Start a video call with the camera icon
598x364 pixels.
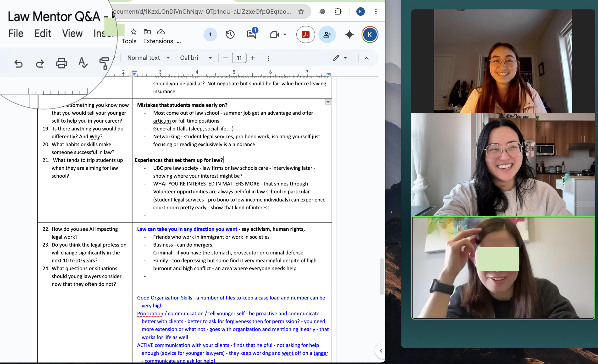tap(275, 35)
